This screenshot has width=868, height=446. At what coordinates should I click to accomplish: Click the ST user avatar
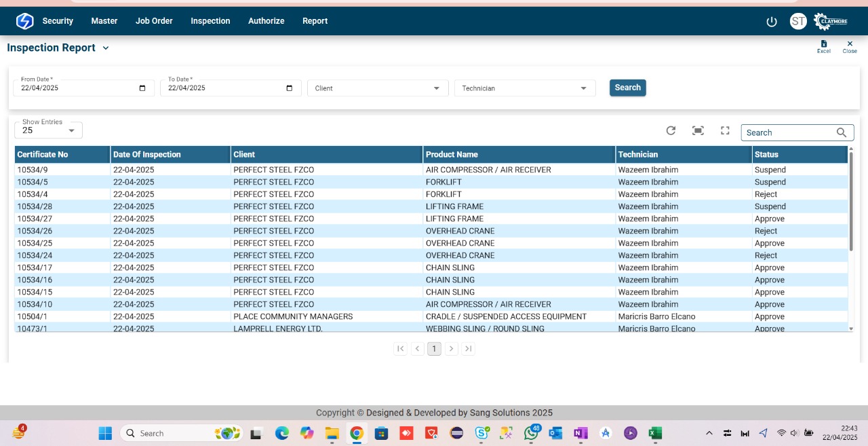[x=798, y=21]
